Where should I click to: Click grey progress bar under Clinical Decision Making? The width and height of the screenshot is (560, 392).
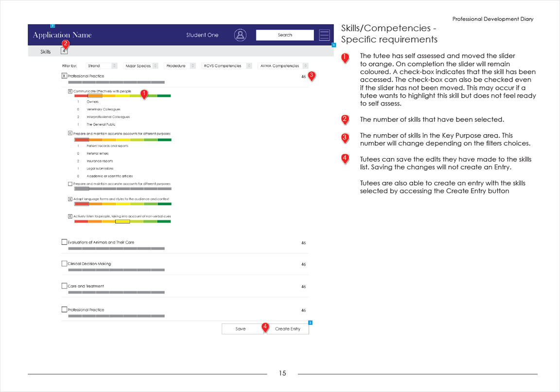pyautogui.click(x=117, y=270)
